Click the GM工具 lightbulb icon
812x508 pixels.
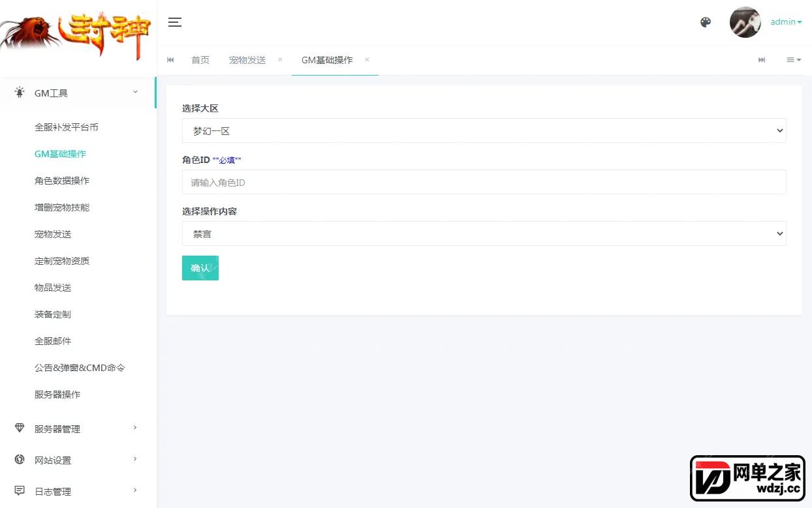coord(20,93)
